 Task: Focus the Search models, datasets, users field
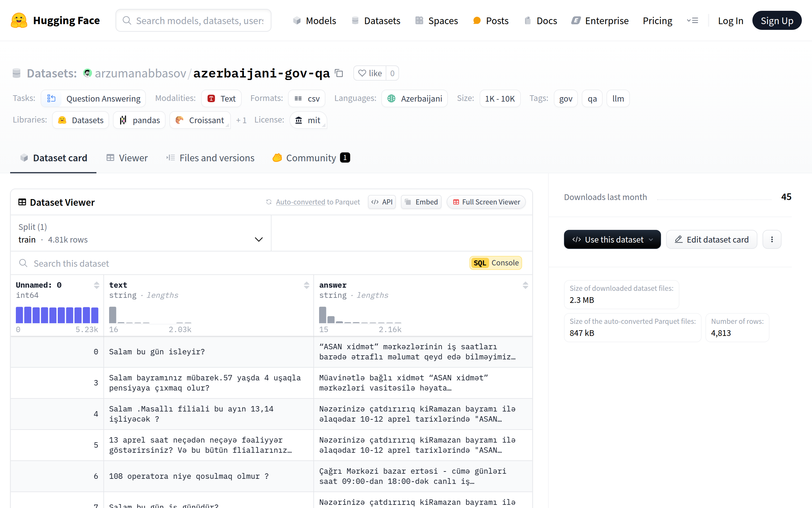tap(193, 21)
